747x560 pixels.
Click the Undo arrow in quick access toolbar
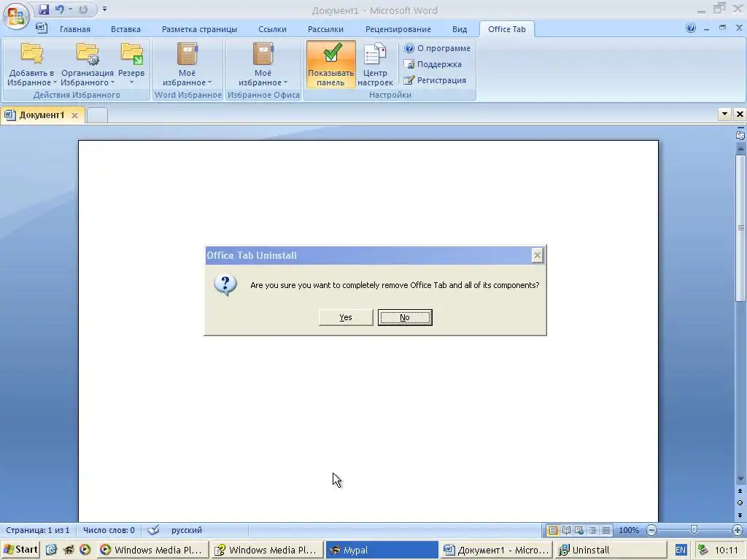(x=60, y=9)
